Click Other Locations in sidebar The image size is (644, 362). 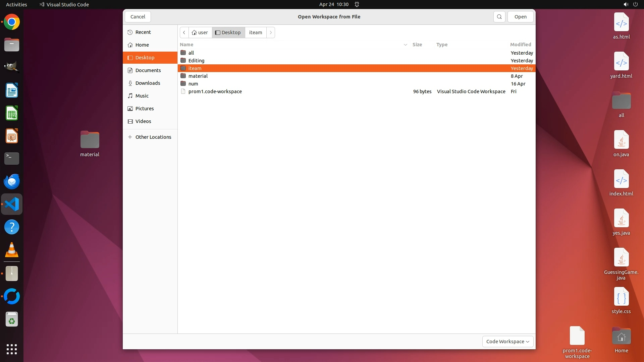(x=153, y=137)
